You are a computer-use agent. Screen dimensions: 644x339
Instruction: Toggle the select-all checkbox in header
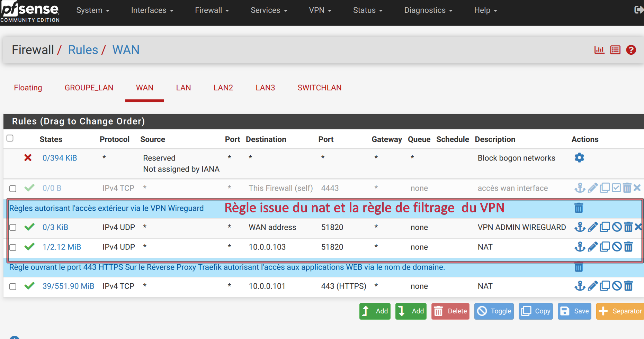click(x=10, y=138)
